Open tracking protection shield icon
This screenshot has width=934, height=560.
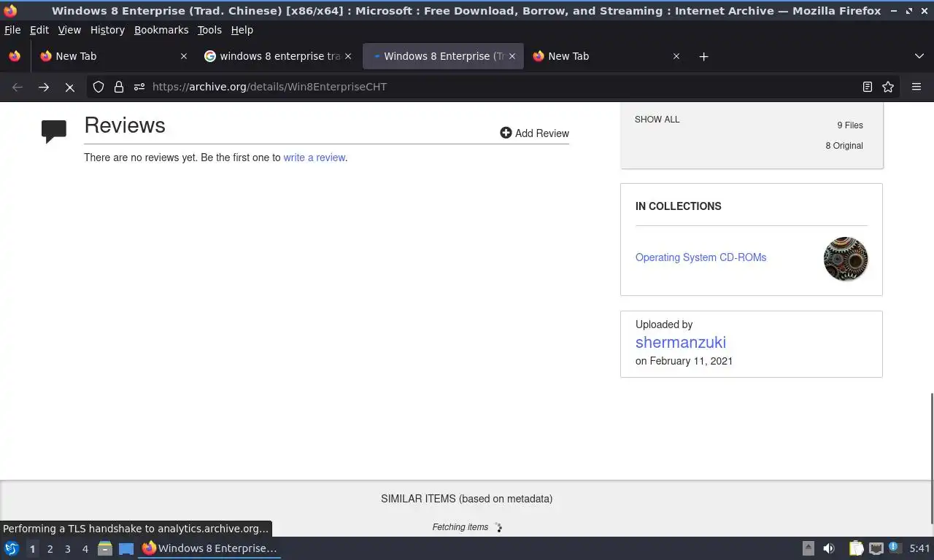[99, 87]
